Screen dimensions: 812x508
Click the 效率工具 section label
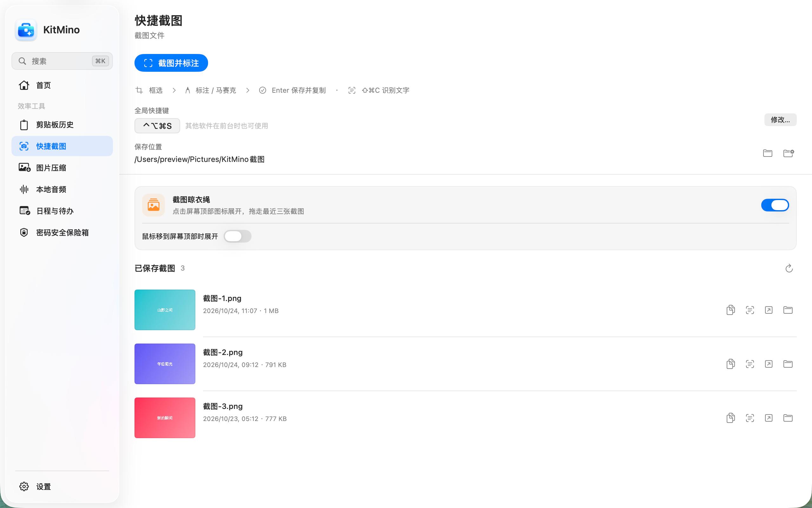[x=31, y=106]
